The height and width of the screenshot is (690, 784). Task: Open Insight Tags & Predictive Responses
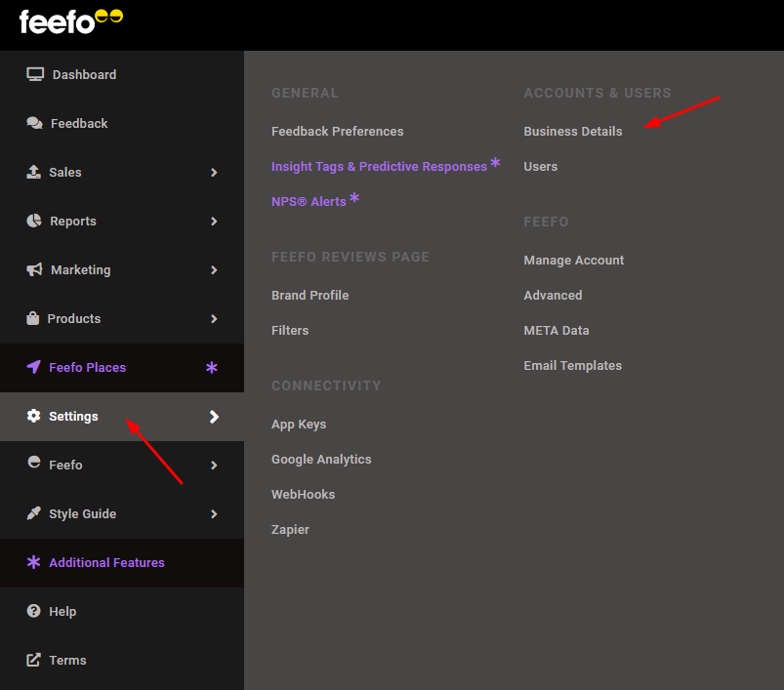point(379,167)
